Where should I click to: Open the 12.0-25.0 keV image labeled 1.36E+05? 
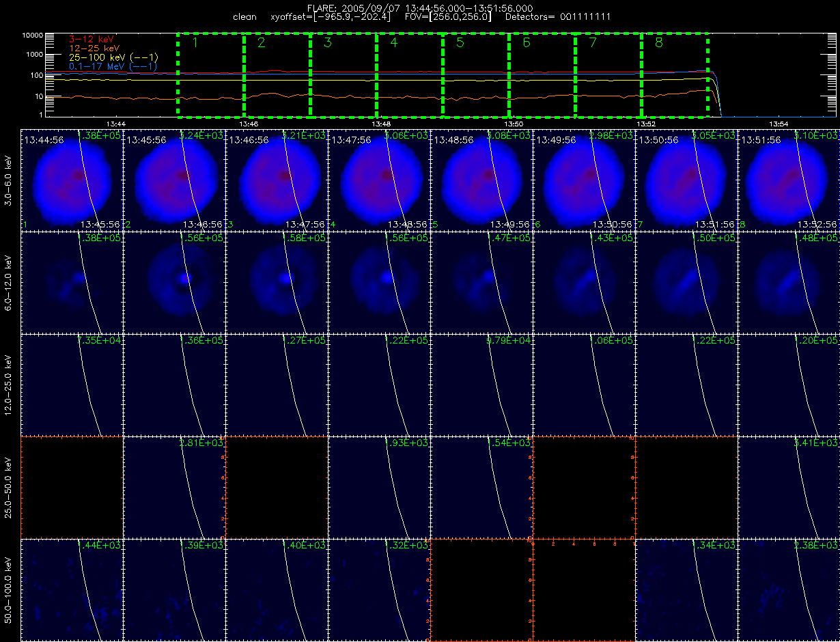point(174,384)
